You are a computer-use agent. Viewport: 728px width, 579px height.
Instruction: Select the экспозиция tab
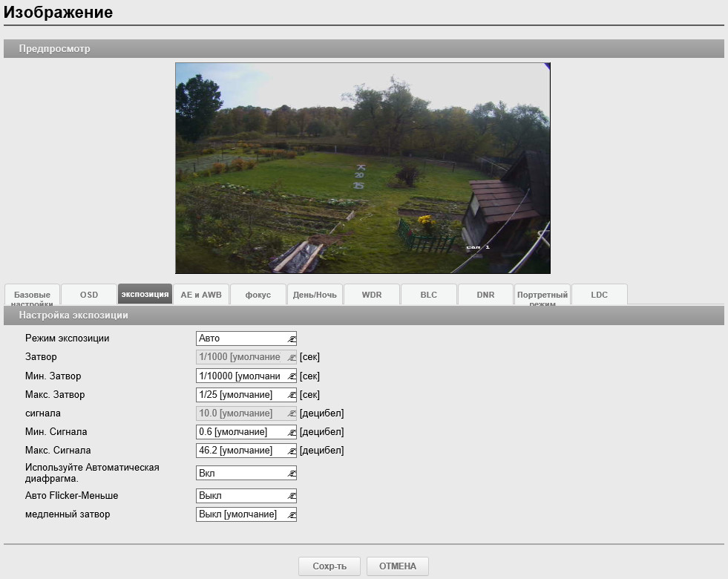(x=145, y=294)
